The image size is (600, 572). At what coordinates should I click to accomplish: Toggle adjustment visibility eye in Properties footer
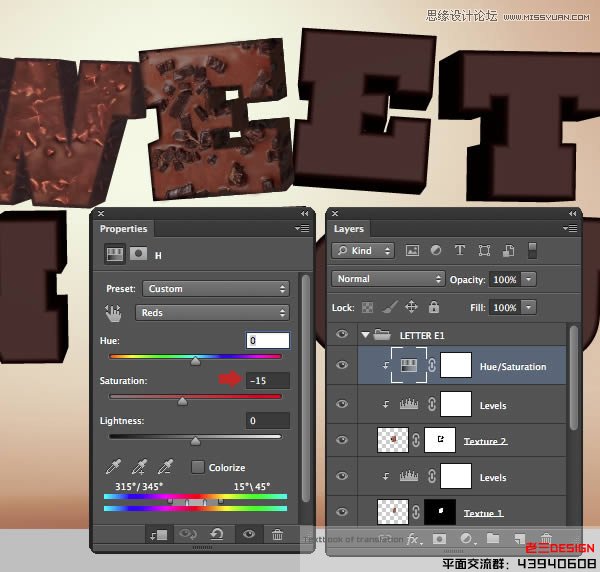click(249, 534)
